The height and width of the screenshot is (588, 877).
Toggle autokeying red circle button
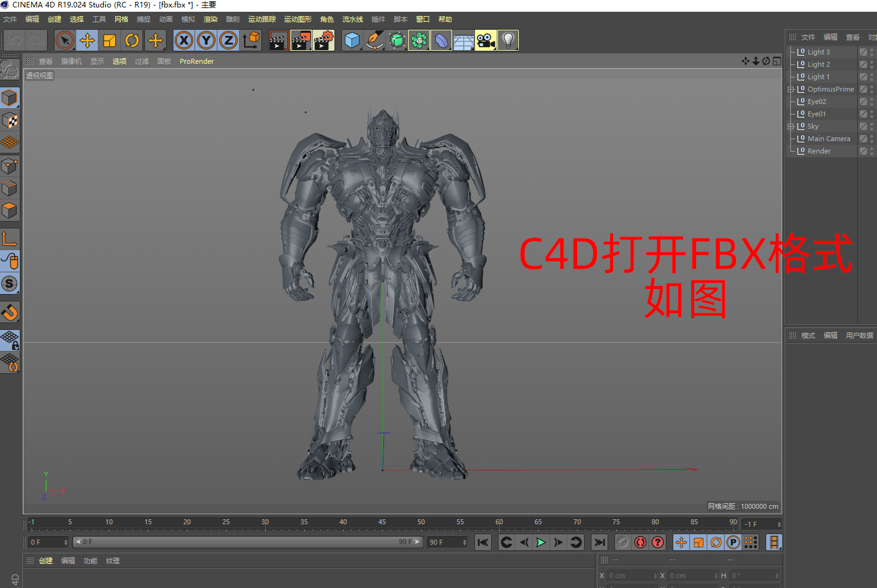tap(640, 542)
